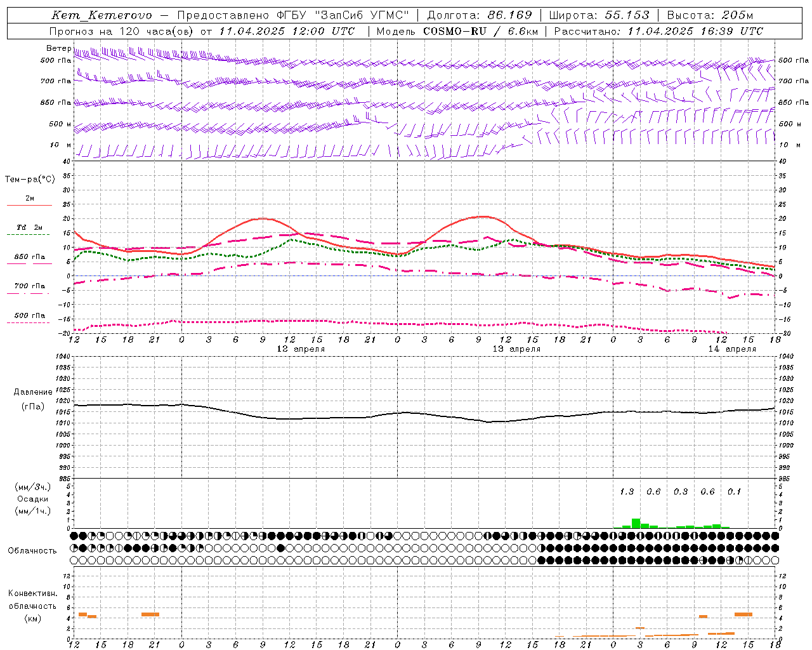
Task: Click the '(км)' convective cloud unit label
Action: (33, 618)
